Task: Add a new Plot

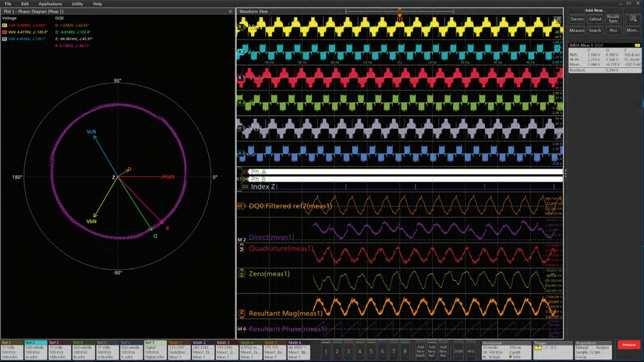Action: click(x=613, y=30)
